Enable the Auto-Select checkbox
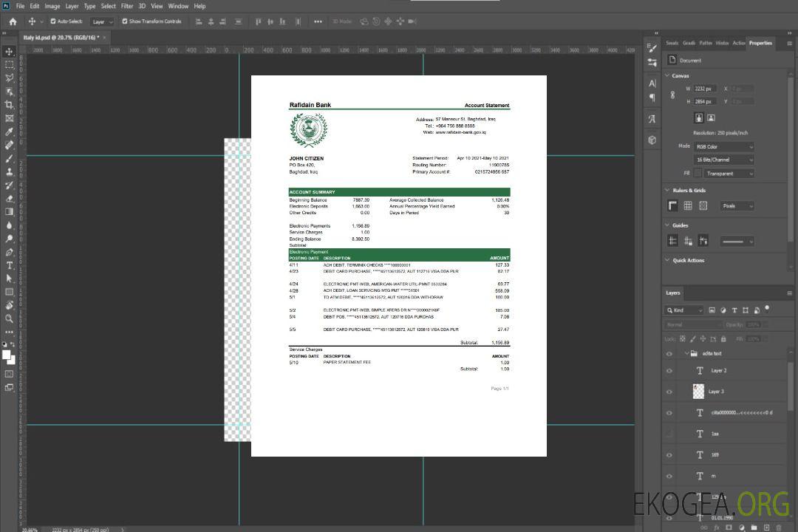Viewport: 798px width, 532px height. (53, 21)
